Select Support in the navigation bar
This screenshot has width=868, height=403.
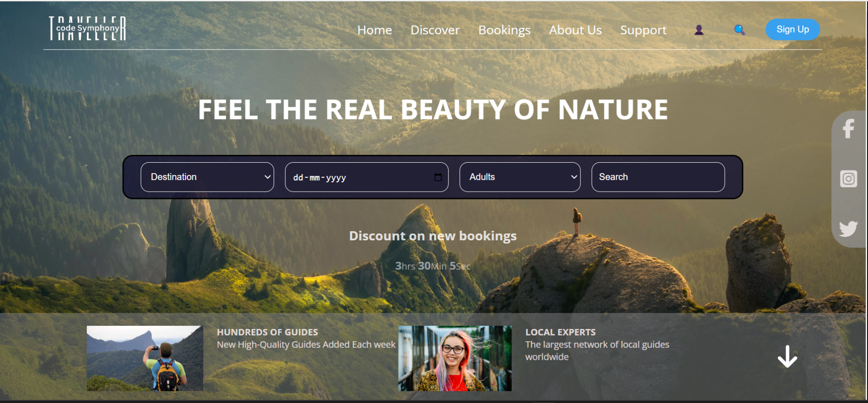643,30
